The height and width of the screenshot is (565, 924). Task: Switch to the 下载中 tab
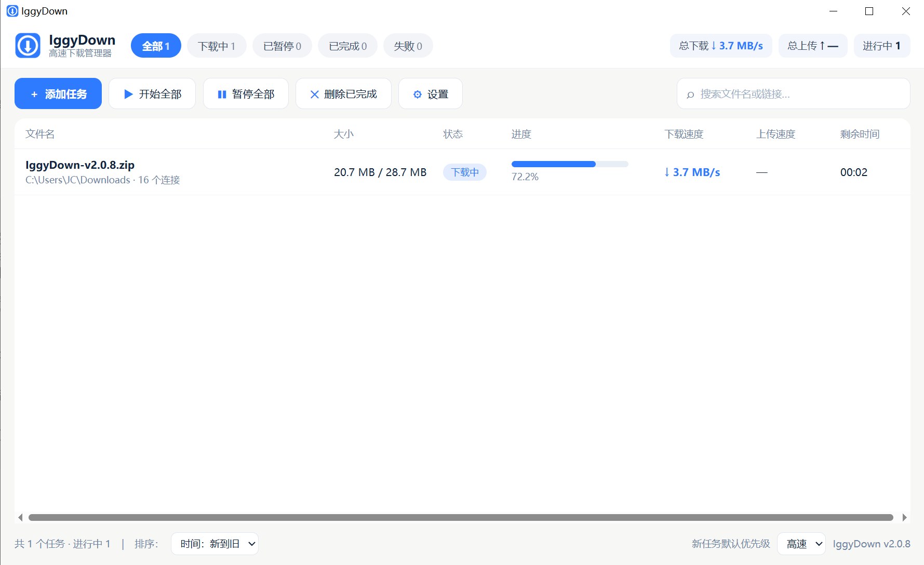[x=217, y=46]
